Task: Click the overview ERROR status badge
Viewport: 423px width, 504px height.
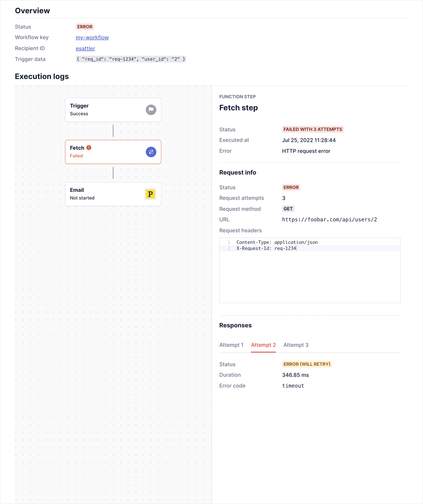Action: tap(85, 27)
